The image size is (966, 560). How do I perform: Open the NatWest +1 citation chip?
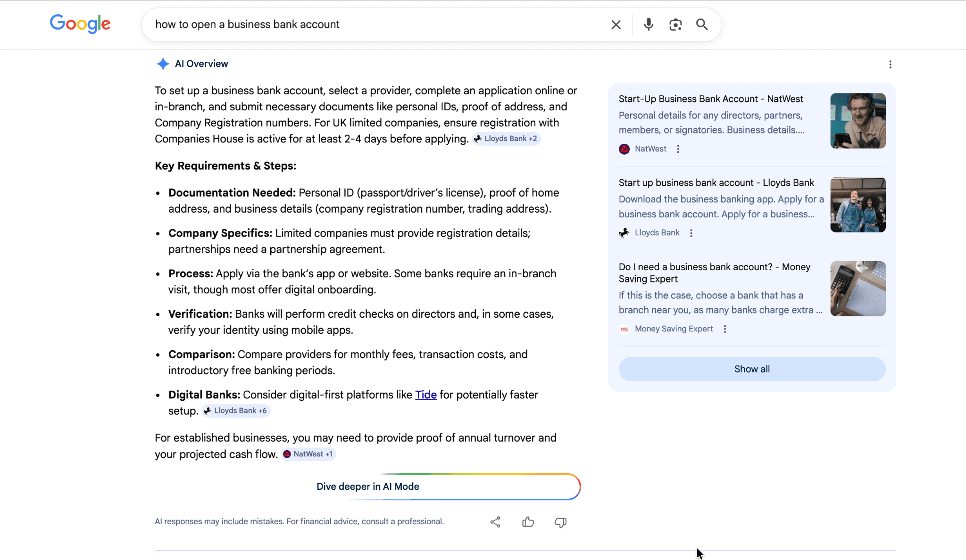click(308, 454)
